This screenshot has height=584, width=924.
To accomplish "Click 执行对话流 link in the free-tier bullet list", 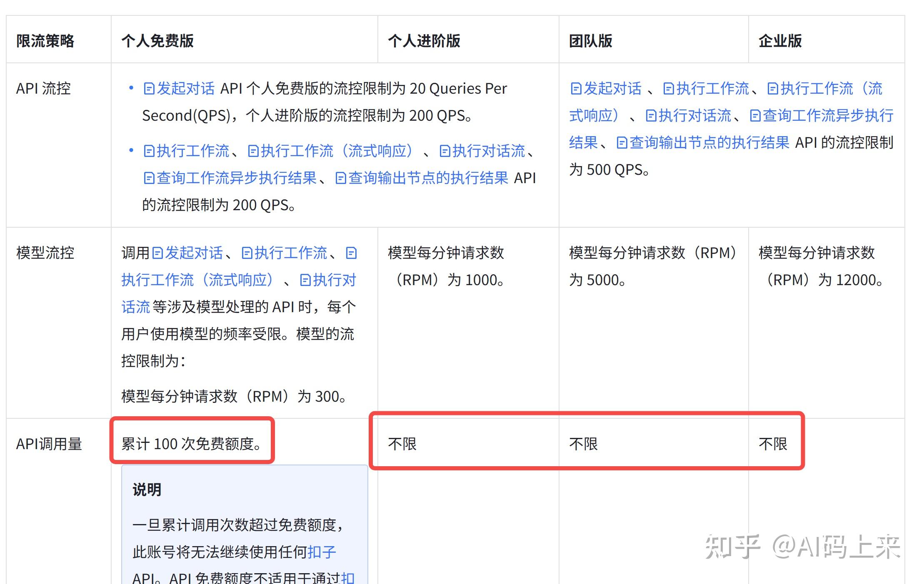I will coord(488,151).
